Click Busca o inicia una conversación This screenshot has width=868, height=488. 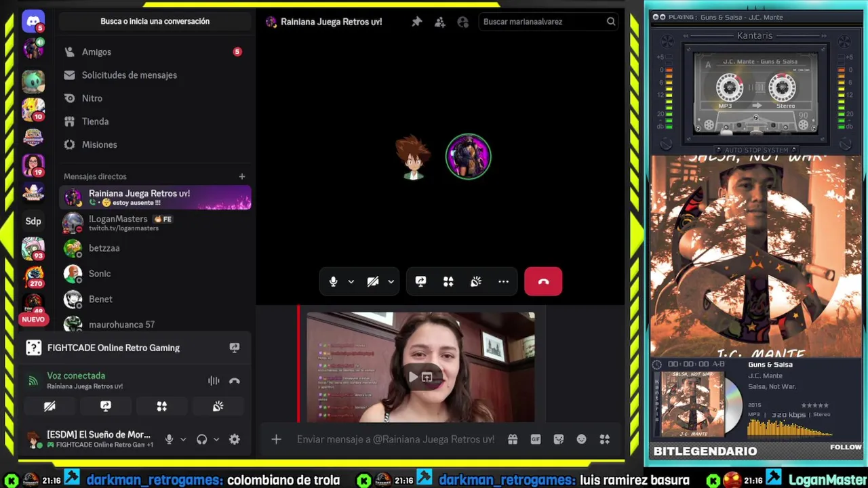pos(155,21)
